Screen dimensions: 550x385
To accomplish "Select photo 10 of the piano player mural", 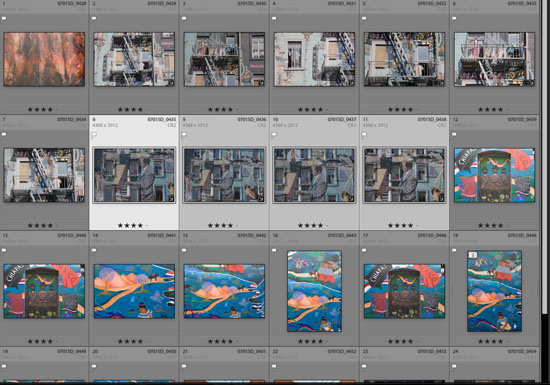I will tap(314, 175).
